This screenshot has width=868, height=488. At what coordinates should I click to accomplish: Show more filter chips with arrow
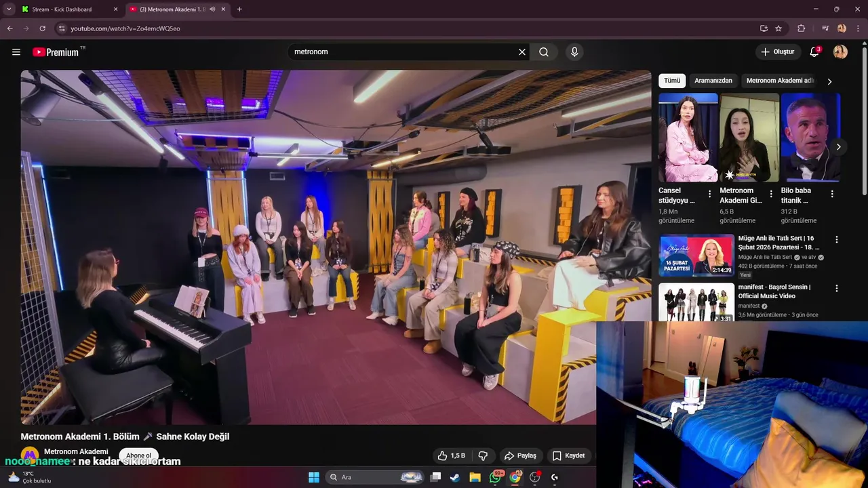(829, 81)
